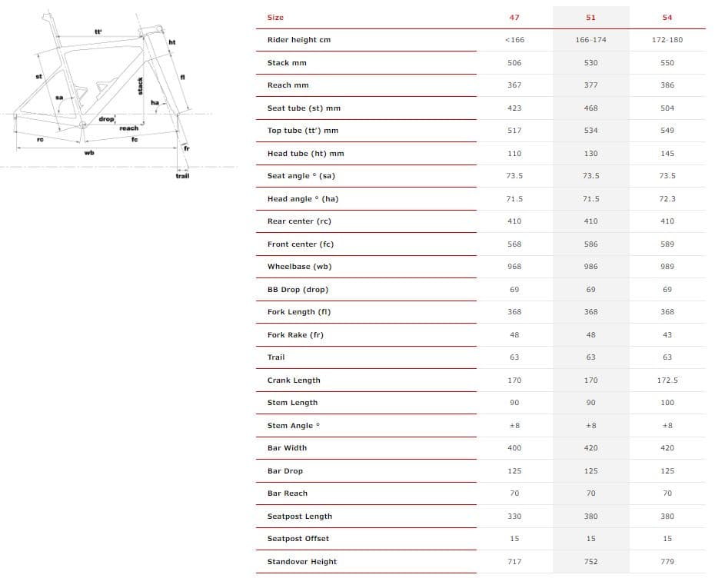
Task: Click the 'Fork Rake (fr)' row label
Action: click(x=295, y=335)
